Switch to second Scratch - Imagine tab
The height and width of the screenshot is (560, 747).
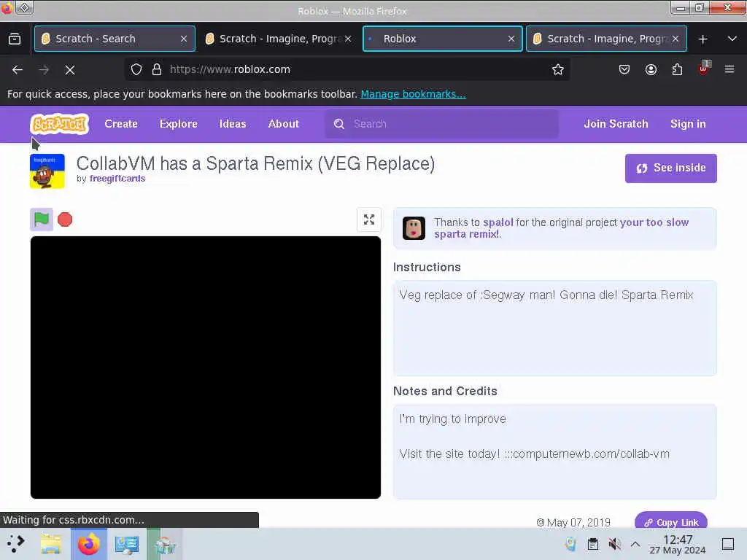pos(279,39)
